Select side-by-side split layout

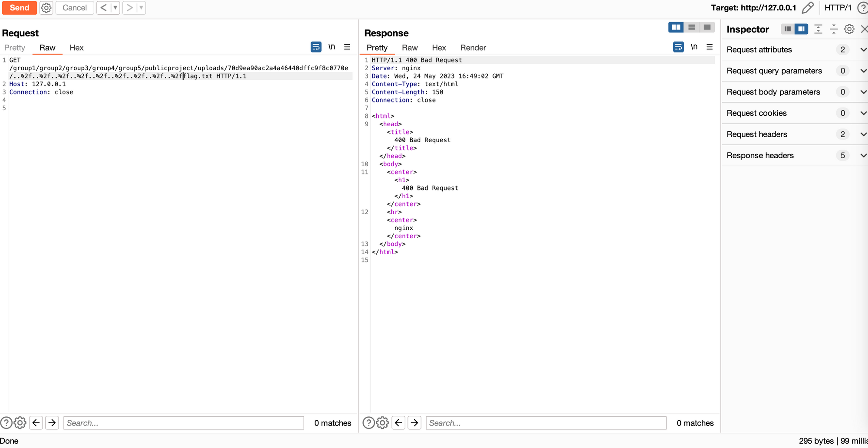tap(676, 27)
